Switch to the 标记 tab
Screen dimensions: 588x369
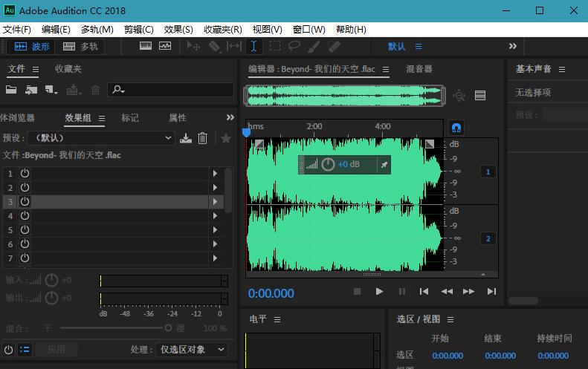[130, 118]
